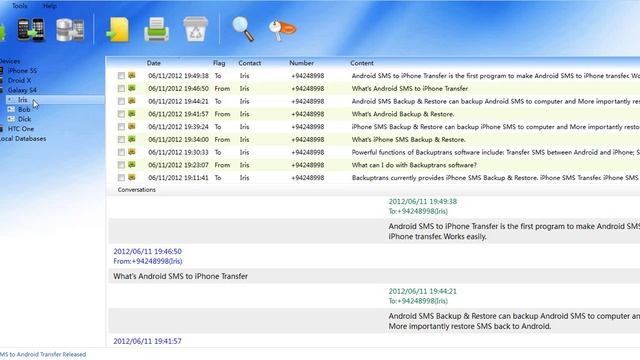Click contact icon beside Bob
The image size is (640, 360).
pyautogui.click(x=11, y=109)
